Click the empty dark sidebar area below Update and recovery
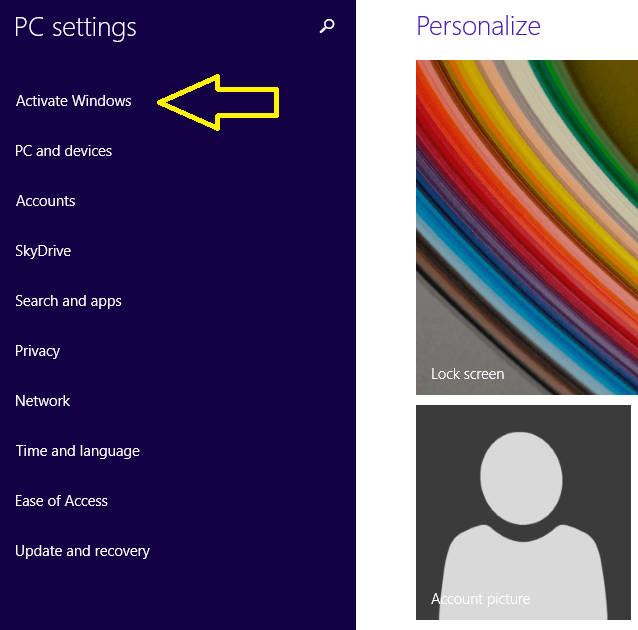 tap(177, 595)
